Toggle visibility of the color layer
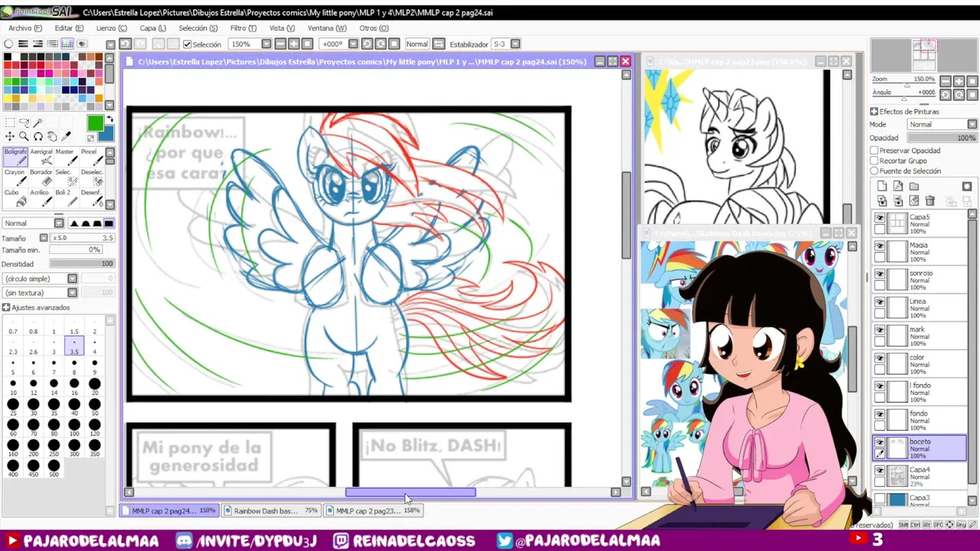Image resolution: width=980 pixels, height=551 pixels. pos(880,358)
